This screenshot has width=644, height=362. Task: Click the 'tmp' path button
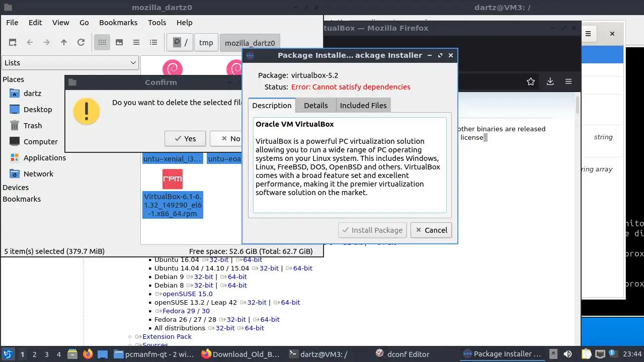(206, 43)
